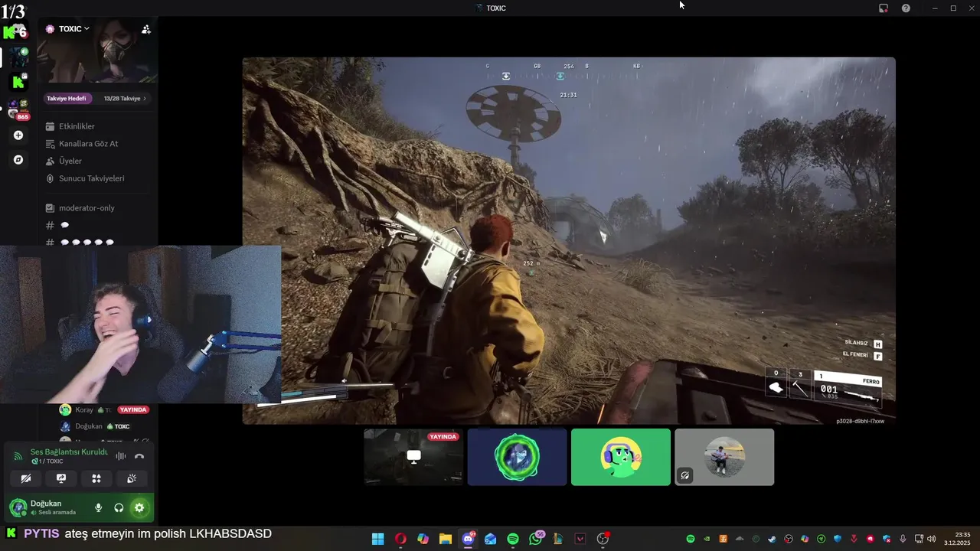Deafen audio with headphones icon
Viewport: 980px width, 551px height.
click(119, 507)
